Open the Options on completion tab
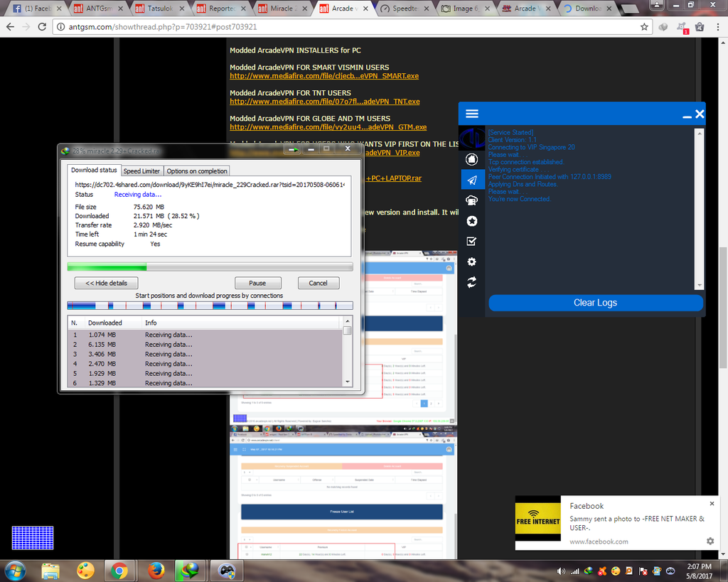The height and width of the screenshot is (582, 728). [x=197, y=171]
